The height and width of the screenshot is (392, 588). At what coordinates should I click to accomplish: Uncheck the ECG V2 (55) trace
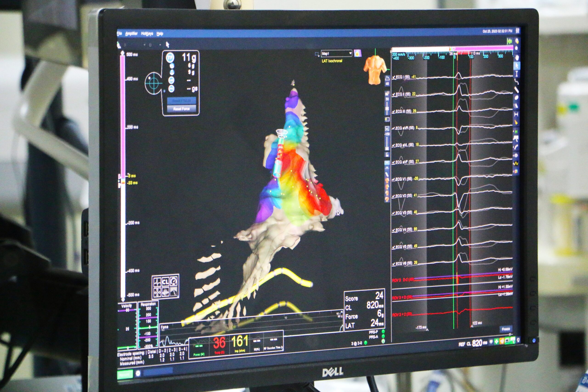(393, 196)
